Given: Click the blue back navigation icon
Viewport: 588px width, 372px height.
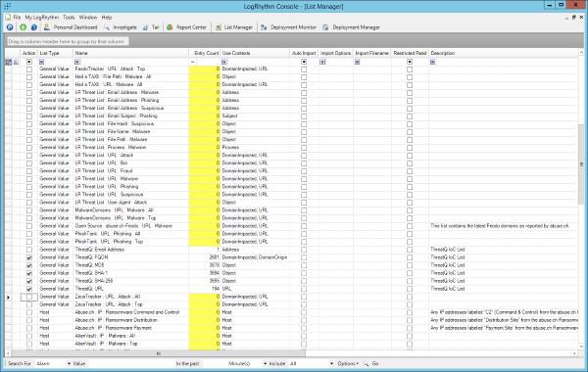Looking at the screenshot, I should point(10,27).
